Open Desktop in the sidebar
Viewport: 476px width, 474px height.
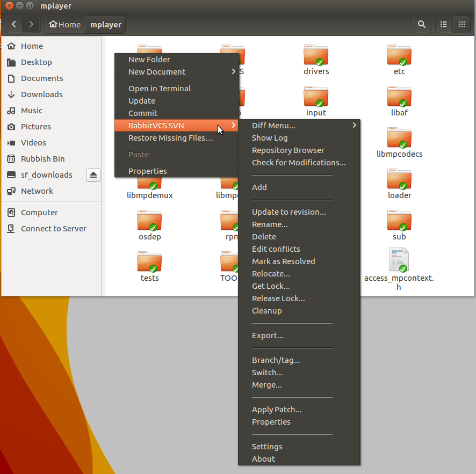(x=52, y=62)
